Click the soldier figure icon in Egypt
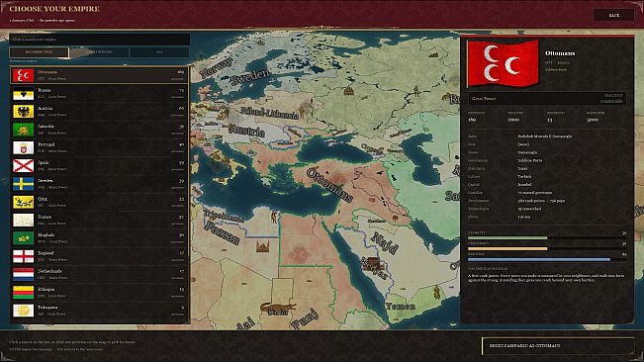Screen dimensions: 644x362 click(x=274, y=218)
